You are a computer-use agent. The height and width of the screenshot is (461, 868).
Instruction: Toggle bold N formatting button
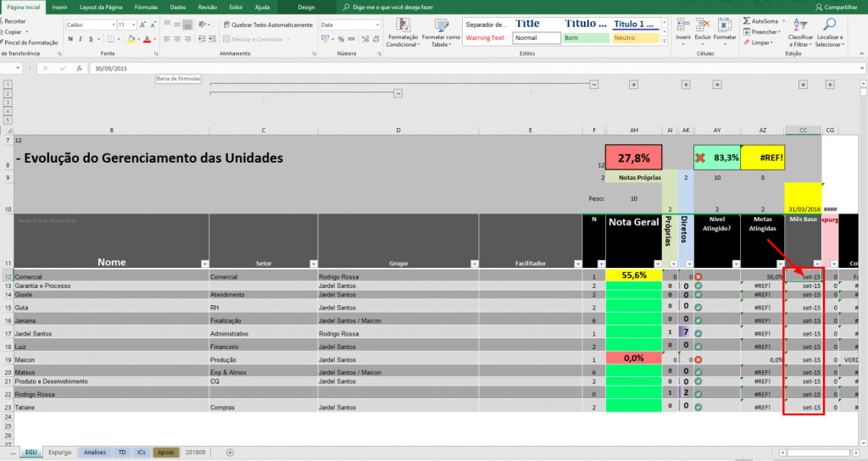coord(70,39)
